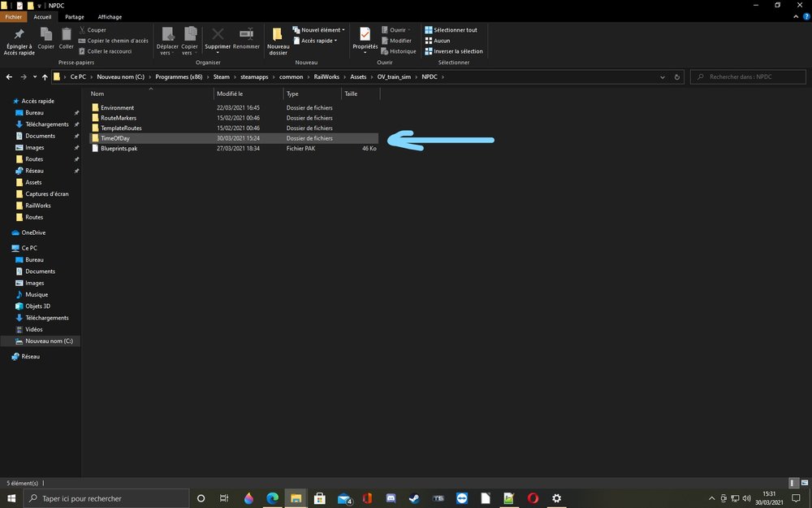Screen dimensions: 812x508
Task: Click the taskbar search box
Action: 106,499
